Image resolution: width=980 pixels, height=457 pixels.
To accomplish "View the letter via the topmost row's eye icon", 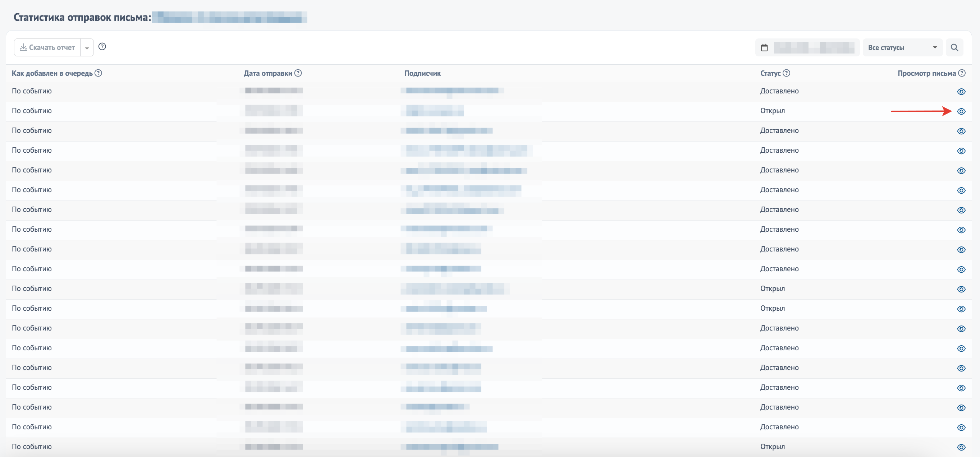I will 961,92.
